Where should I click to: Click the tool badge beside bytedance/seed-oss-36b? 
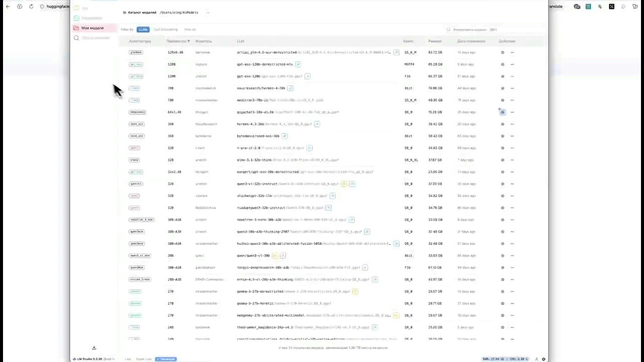tap(284, 136)
